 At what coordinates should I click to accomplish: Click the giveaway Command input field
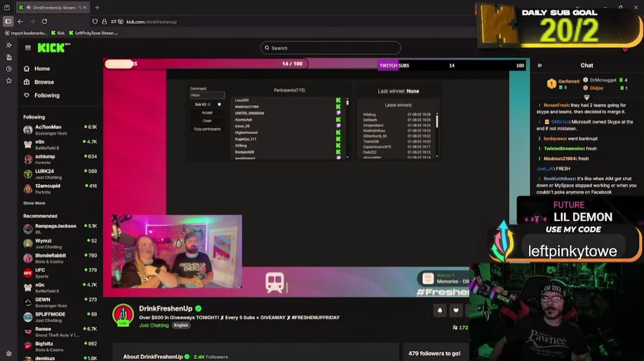207,95
